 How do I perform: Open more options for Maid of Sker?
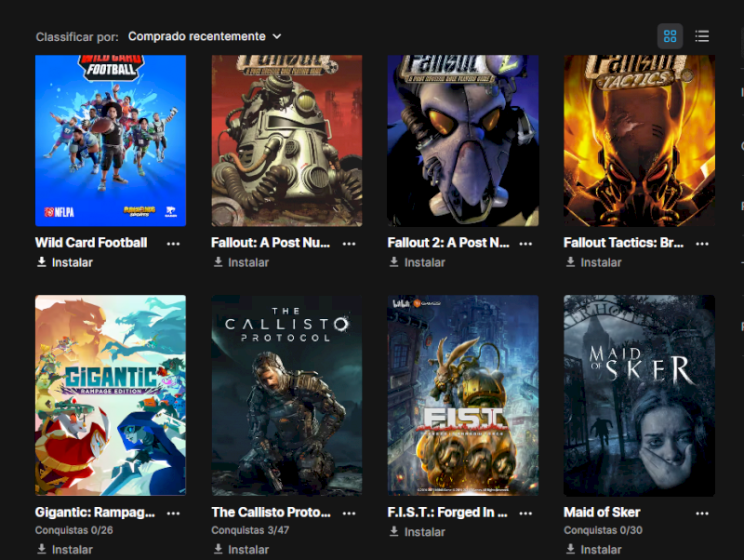pyautogui.click(x=702, y=513)
